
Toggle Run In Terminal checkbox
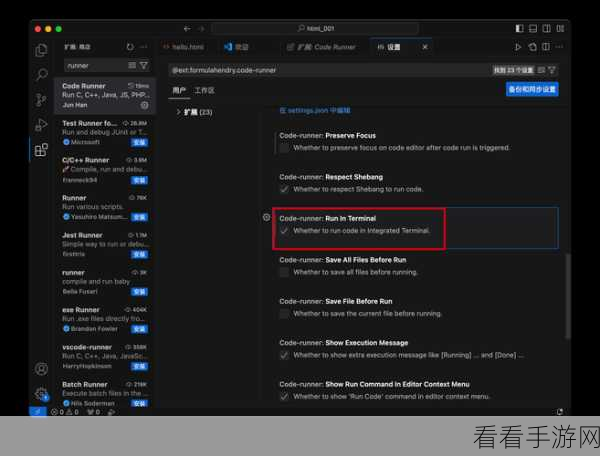point(284,231)
